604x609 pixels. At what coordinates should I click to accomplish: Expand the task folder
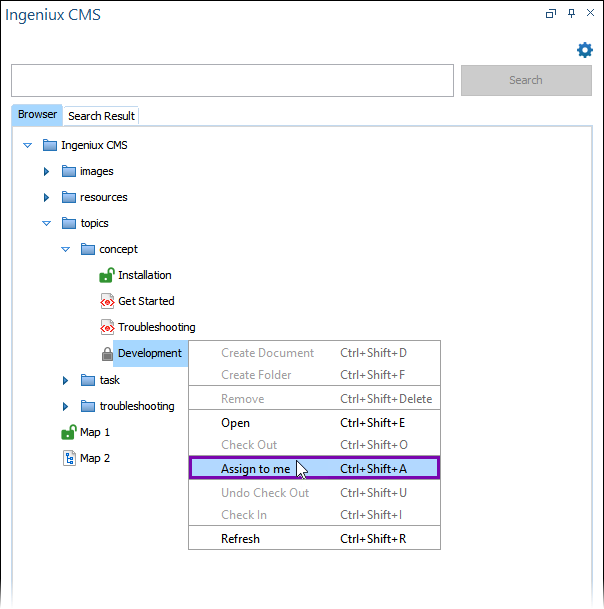65,380
